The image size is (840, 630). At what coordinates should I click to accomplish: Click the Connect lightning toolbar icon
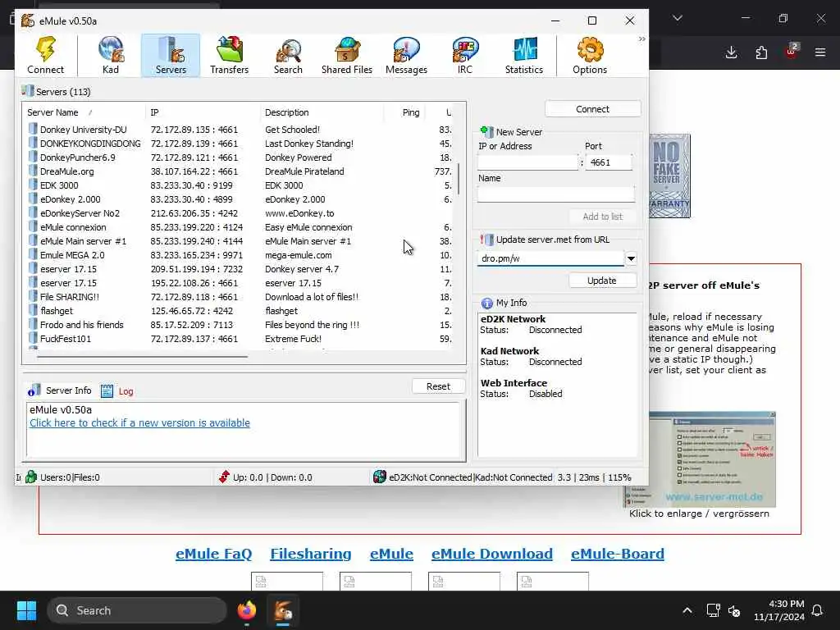pos(46,56)
